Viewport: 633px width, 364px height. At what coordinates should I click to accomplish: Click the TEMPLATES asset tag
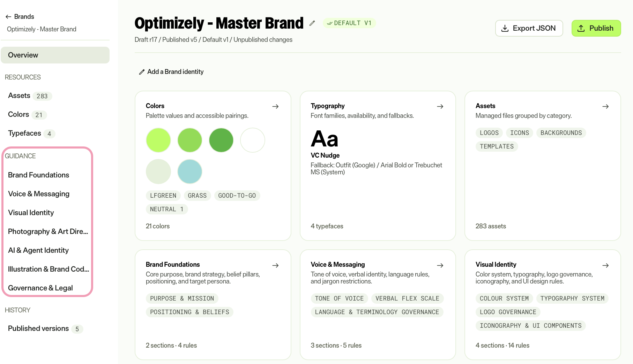click(497, 146)
